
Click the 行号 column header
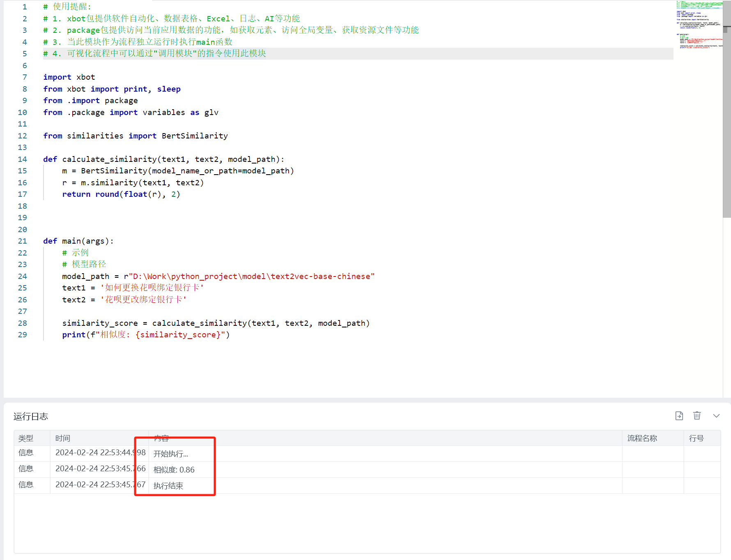coord(696,438)
